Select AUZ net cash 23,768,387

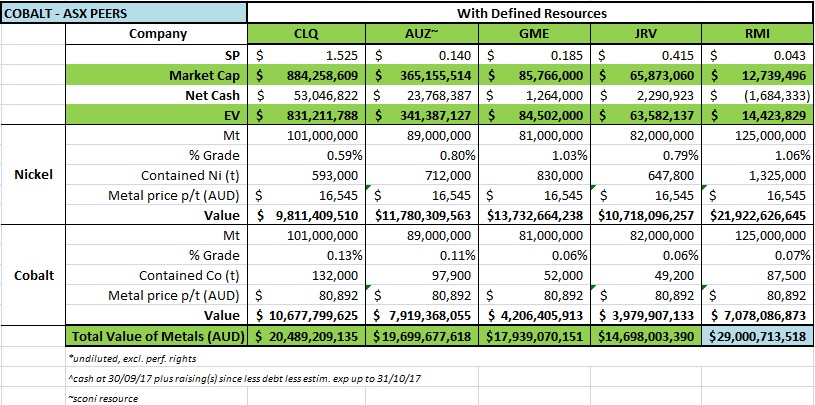pos(422,95)
